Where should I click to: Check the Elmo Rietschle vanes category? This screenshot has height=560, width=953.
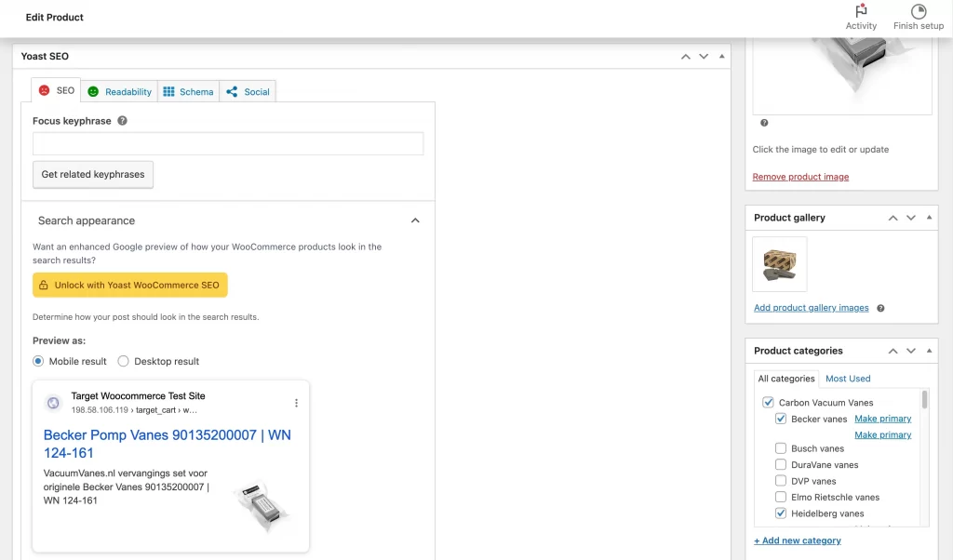(x=781, y=497)
